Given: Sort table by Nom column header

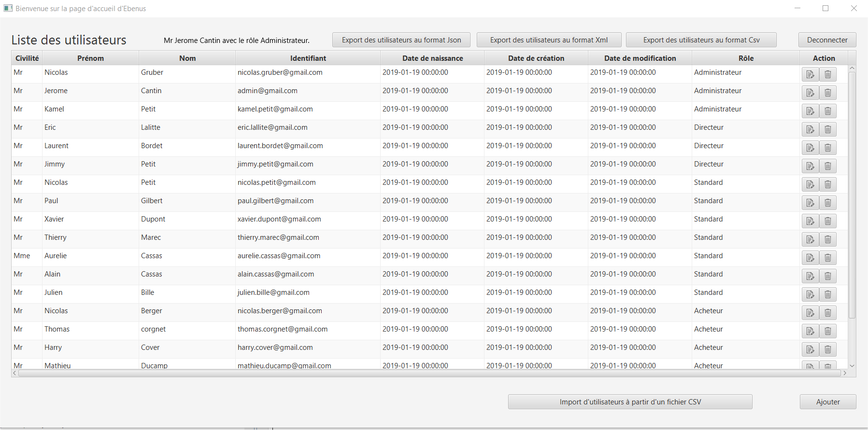Looking at the screenshot, I should [187, 58].
